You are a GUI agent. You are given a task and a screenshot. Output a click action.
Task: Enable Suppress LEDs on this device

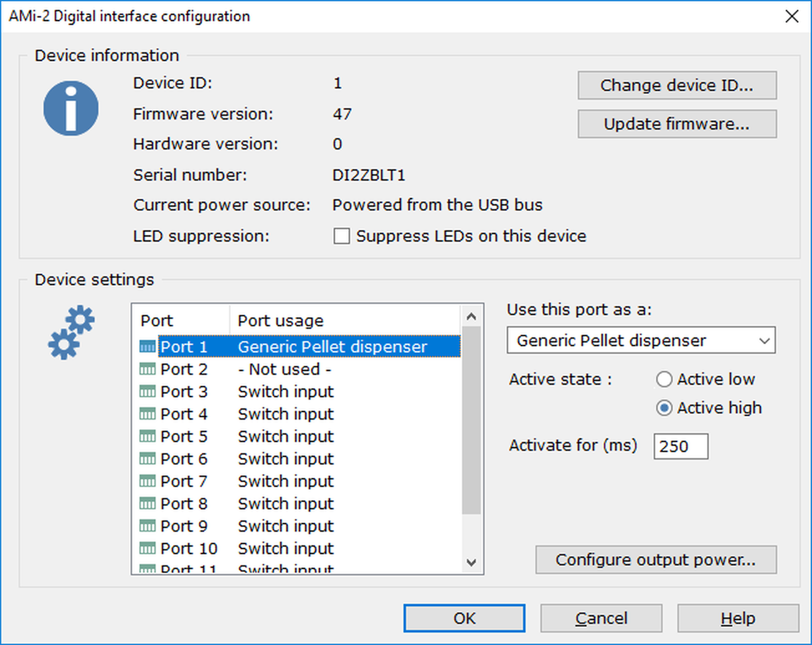342,237
